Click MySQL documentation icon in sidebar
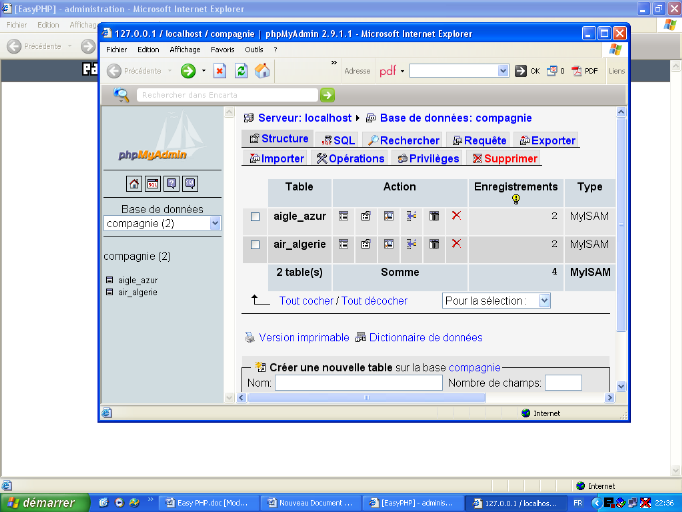The width and height of the screenshot is (682, 512). point(190,184)
